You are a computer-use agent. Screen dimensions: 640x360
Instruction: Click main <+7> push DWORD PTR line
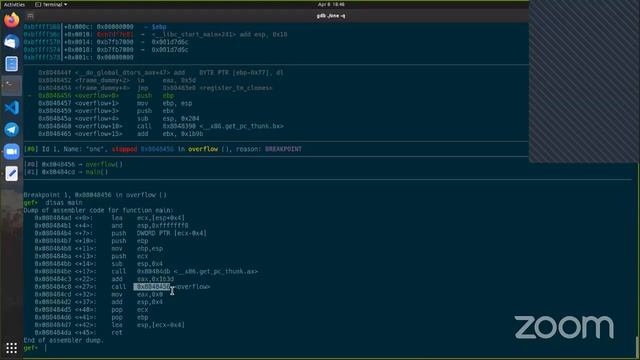120,233
